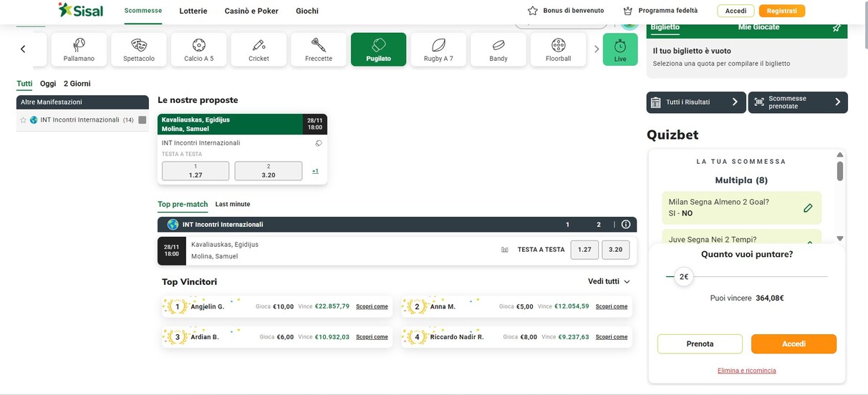Click the boxing glove icon in proposal card
The image size is (868, 395).
tap(319, 143)
